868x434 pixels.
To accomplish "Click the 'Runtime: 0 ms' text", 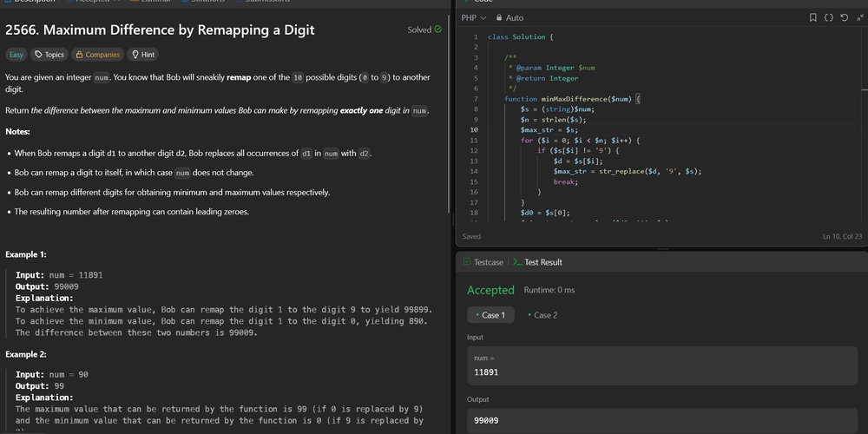I will click(549, 290).
